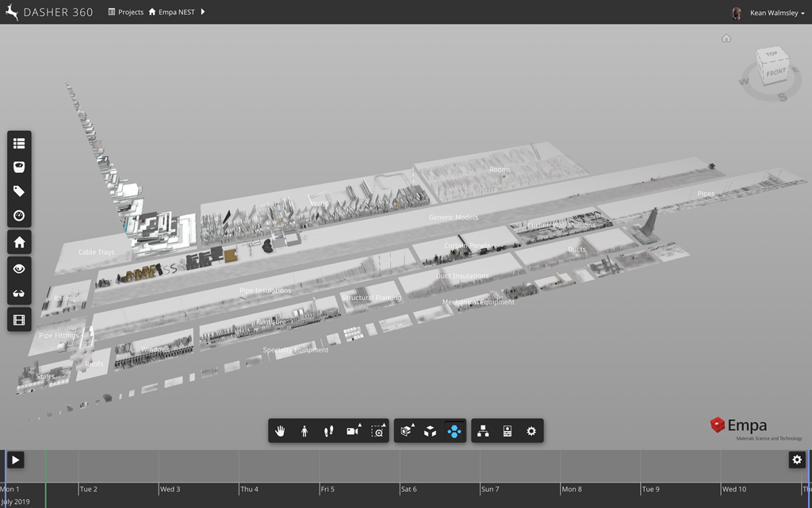
Task: Open the film strip animation panel
Action: tap(19, 320)
